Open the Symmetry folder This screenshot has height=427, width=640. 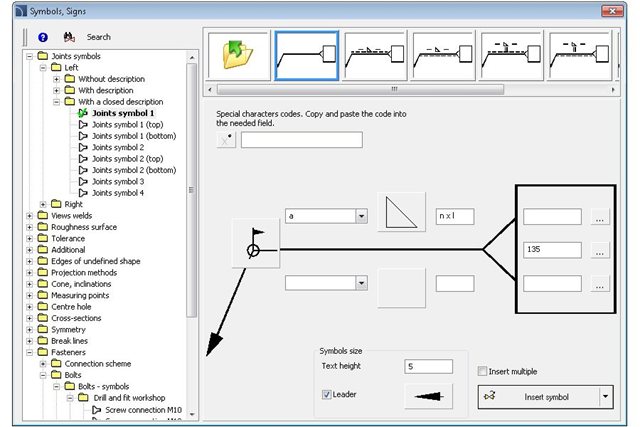click(x=68, y=330)
